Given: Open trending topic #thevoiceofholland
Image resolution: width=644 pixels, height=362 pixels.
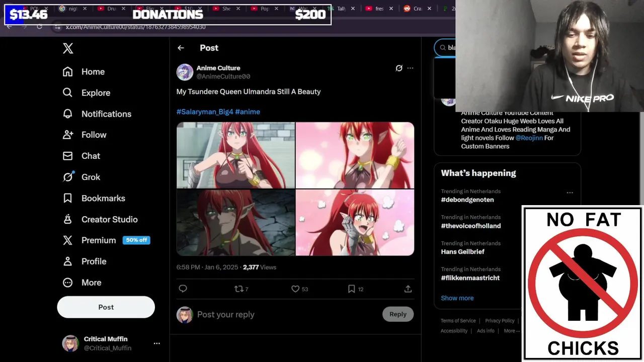Looking at the screenshot, I should click(471, 226).
